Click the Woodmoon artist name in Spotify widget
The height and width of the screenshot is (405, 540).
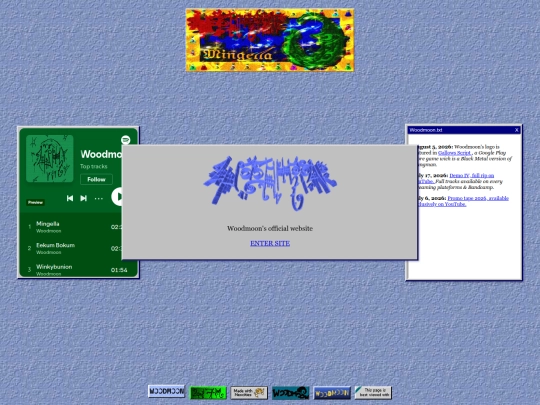[x=101, y=154]
